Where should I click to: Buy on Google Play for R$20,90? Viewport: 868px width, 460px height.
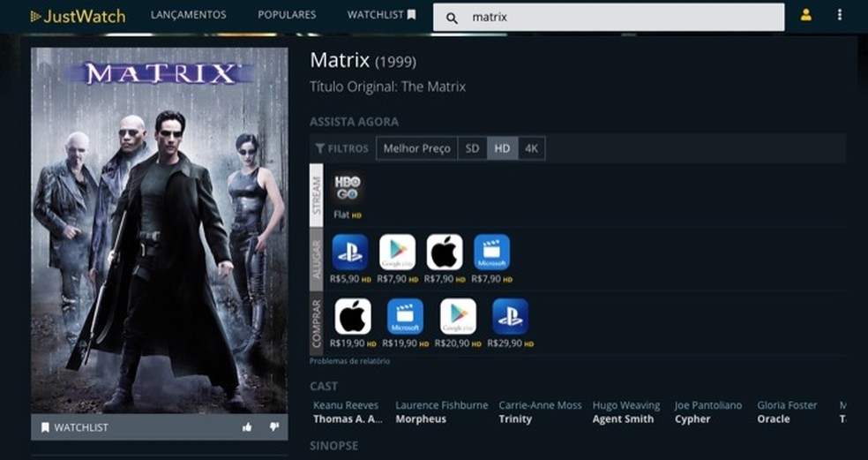458,316
